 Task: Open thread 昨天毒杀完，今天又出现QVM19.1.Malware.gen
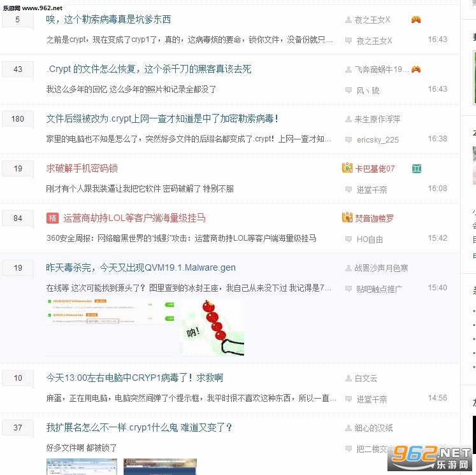pyautogui.click(x=141, y=267)
